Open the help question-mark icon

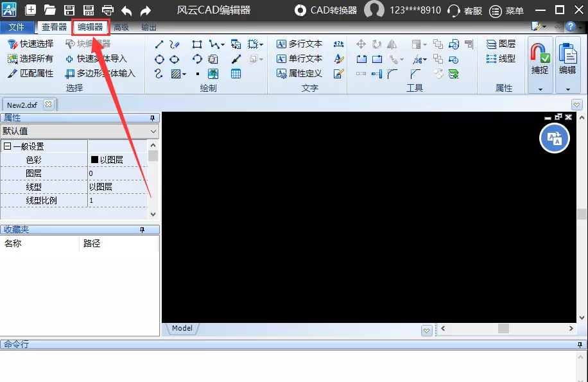(x=571, y=26)
